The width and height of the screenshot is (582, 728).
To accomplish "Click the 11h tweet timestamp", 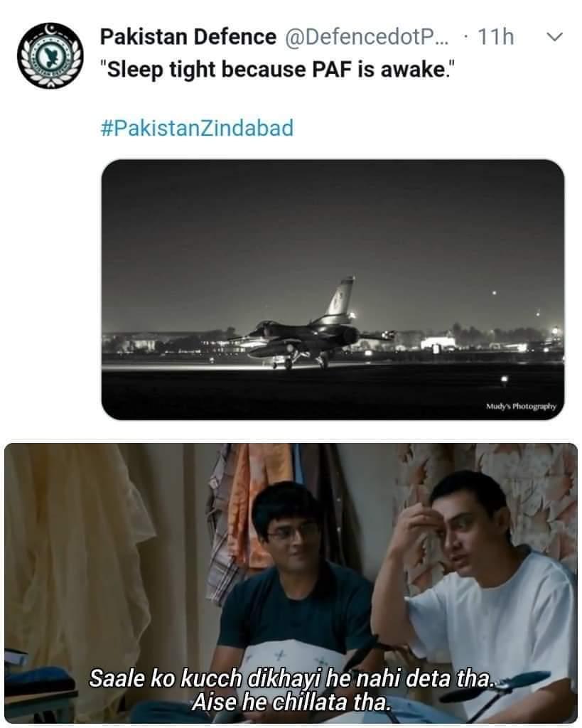I will pyautogui.click(x=496, y=37).
